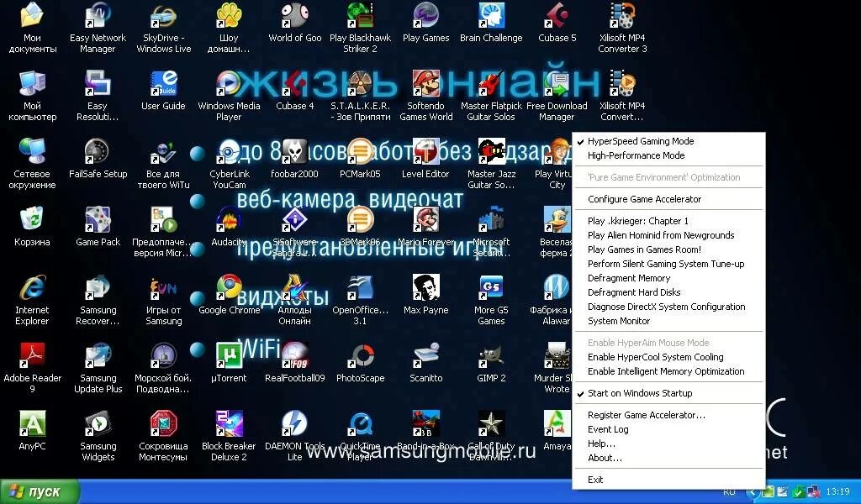Viewport: 861px width, 504px height.
Task: Open the Mario Forever shortcut
Action: 425,220
